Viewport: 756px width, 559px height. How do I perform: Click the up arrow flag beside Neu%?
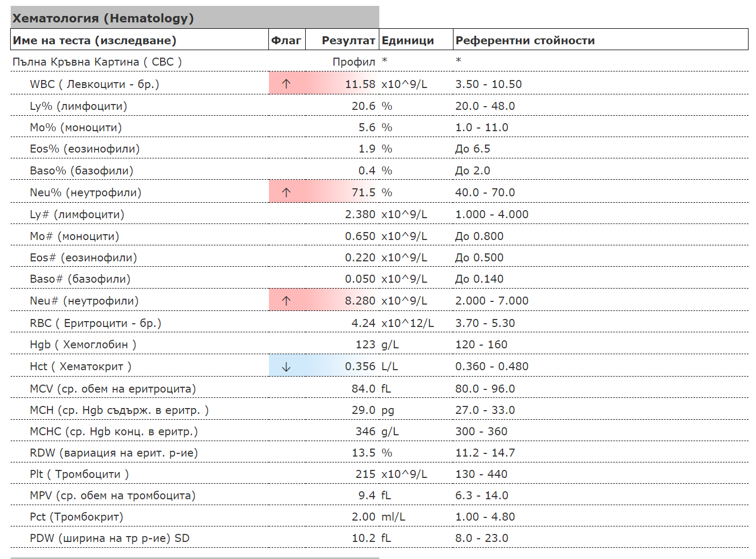click(287, 193)
